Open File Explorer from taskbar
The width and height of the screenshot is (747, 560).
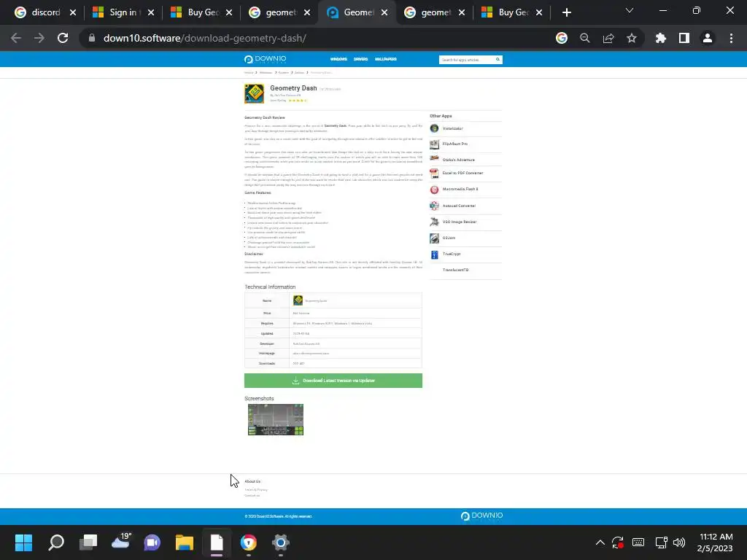(x=185, y=542)
